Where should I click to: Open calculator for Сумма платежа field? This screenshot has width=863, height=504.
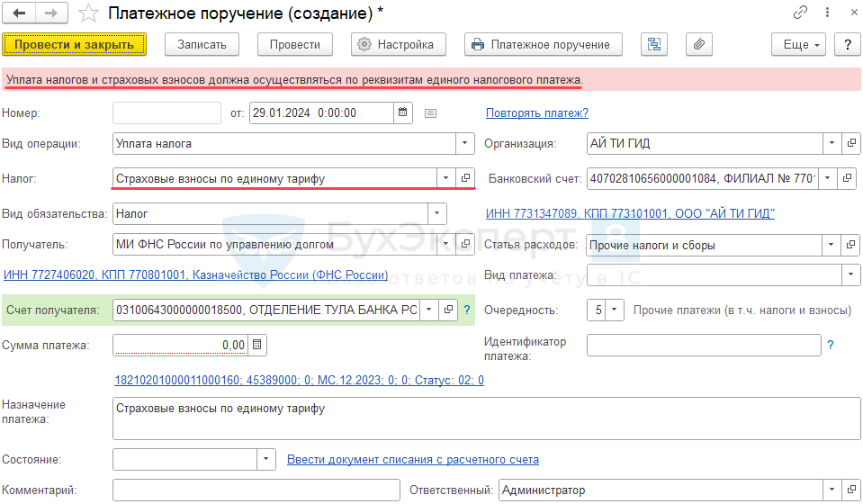257,345
